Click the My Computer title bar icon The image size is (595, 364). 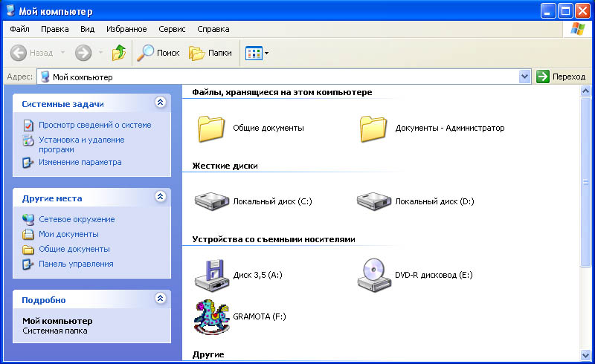[11, 10]
